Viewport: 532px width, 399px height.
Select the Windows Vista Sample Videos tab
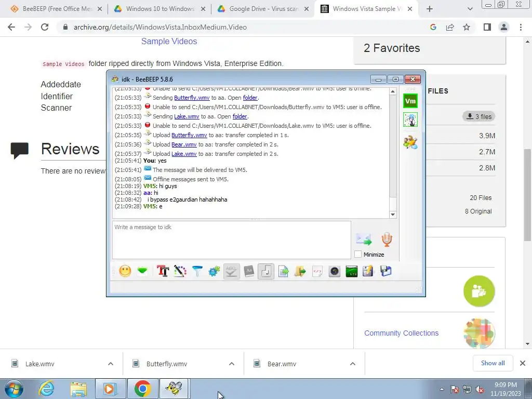(366, 9)
